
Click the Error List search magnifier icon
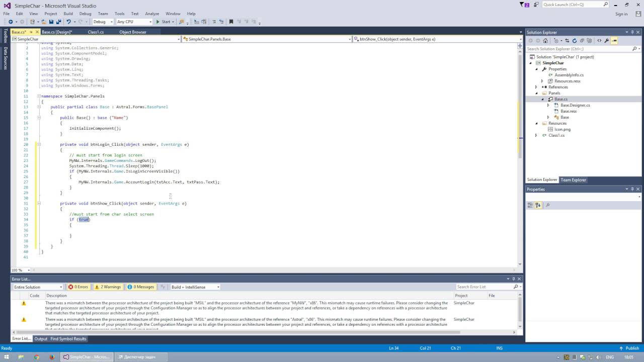[516, 287]
